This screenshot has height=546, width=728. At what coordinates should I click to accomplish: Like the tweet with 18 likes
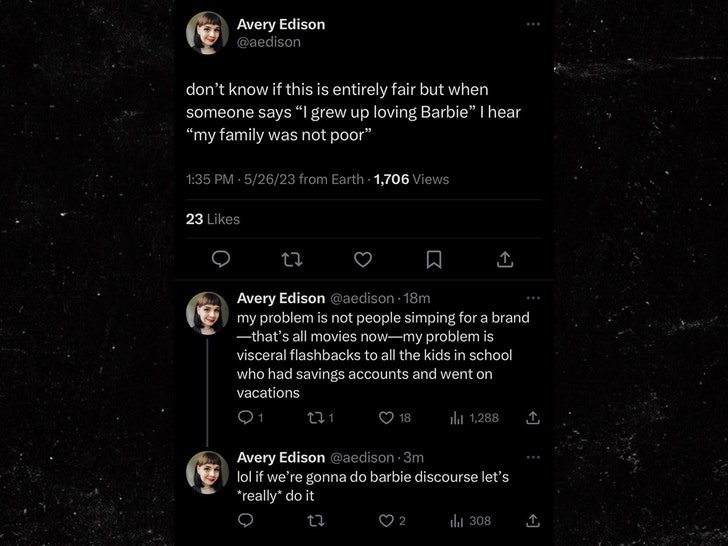point(386,417)
